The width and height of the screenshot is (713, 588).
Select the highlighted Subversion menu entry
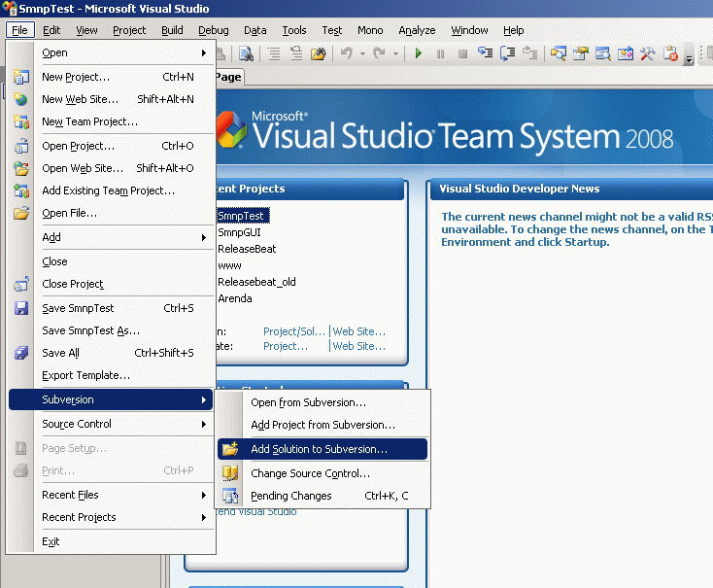click(x=111, y=399)
